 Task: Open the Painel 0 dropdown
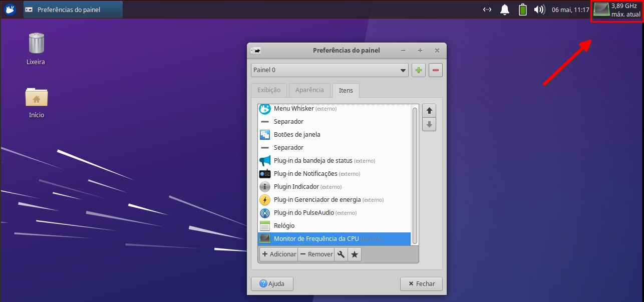click(x=329, y=70)
